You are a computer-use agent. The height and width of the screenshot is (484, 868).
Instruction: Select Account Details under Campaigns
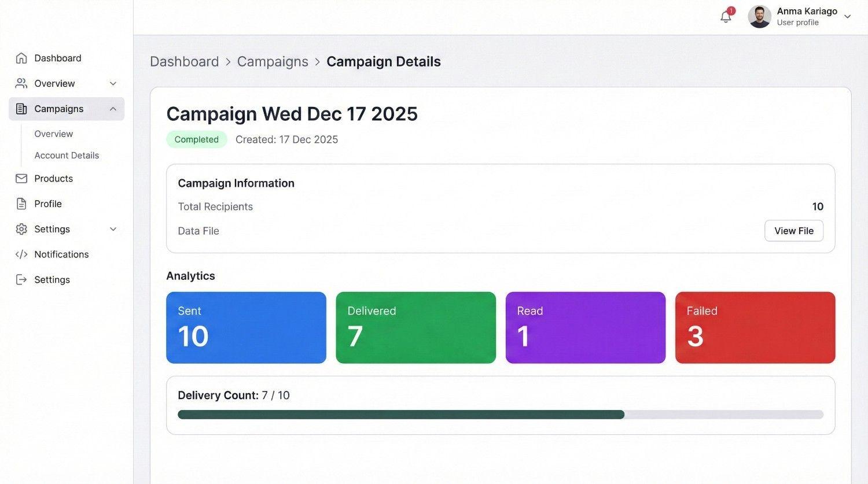[x=67, y=155]
